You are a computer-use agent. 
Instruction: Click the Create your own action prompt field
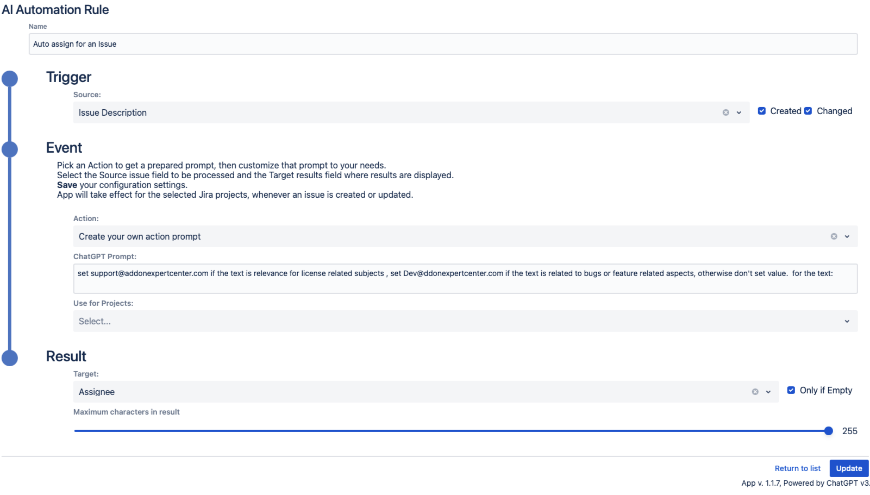tap(450, 237)
